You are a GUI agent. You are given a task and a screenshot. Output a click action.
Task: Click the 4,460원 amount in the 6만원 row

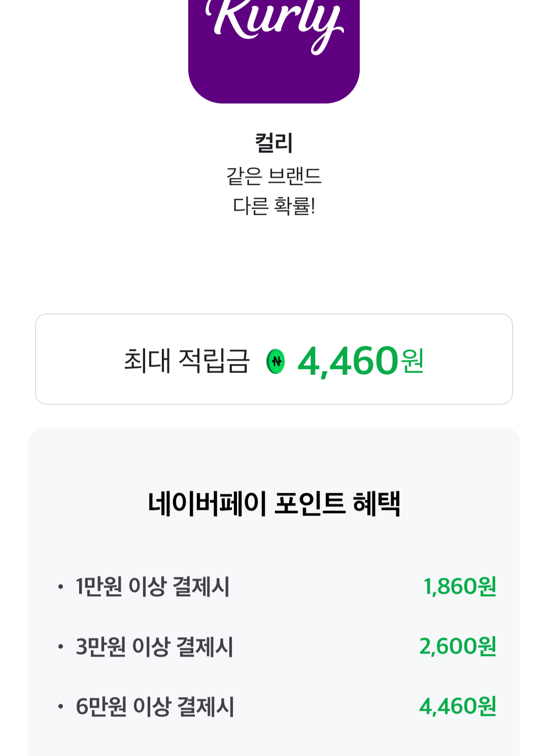click(458, 706)
